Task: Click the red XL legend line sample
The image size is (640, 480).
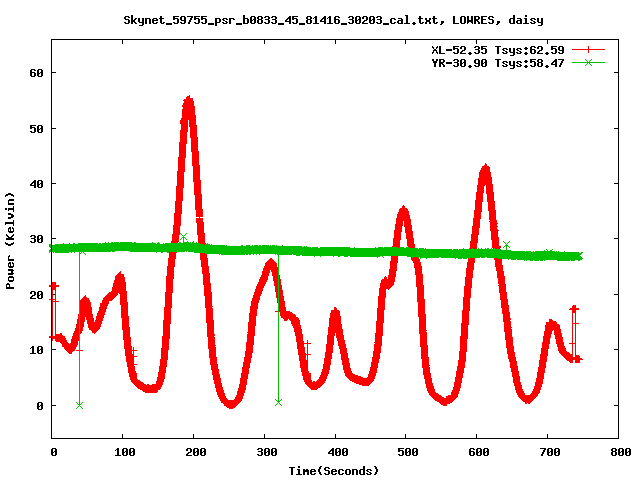Action: click(x=588, y=50)
